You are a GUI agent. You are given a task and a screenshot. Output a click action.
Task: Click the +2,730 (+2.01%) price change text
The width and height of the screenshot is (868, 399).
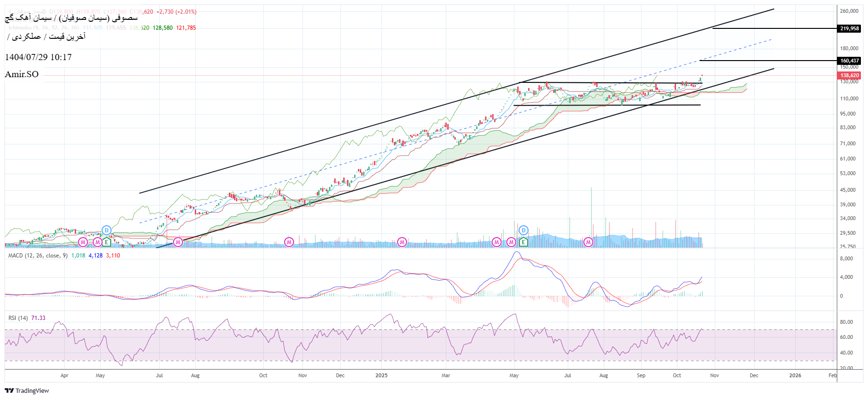click(x=176, y=12)
